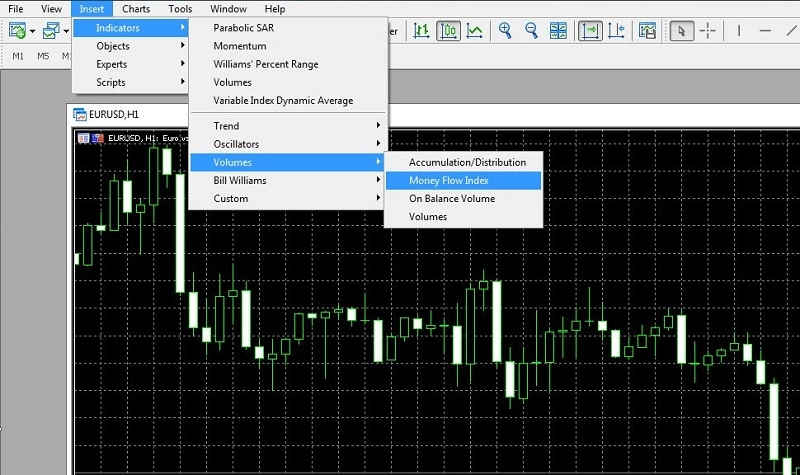800x475 pixels.
Task: Choose Variable Index Dynamic Average
Action: click(x=288, y=101)
